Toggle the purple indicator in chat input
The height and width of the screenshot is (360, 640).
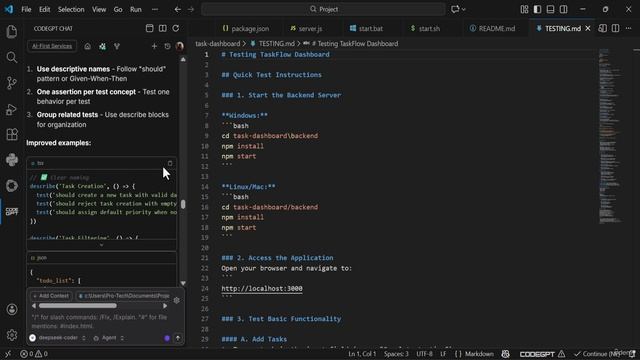[167, 338]
